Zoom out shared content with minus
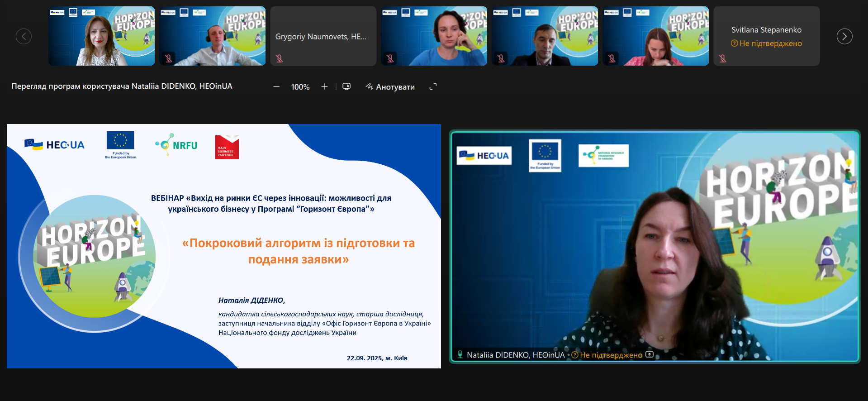 click(x=276, y=86)
